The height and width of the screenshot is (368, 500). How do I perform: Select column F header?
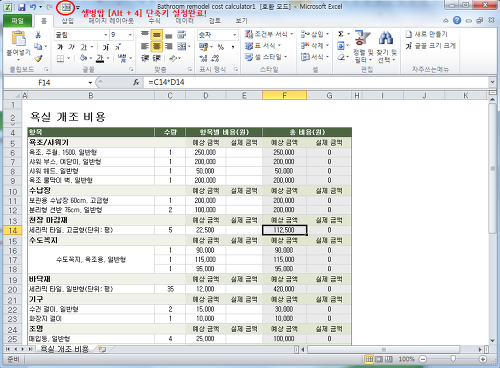284,96
